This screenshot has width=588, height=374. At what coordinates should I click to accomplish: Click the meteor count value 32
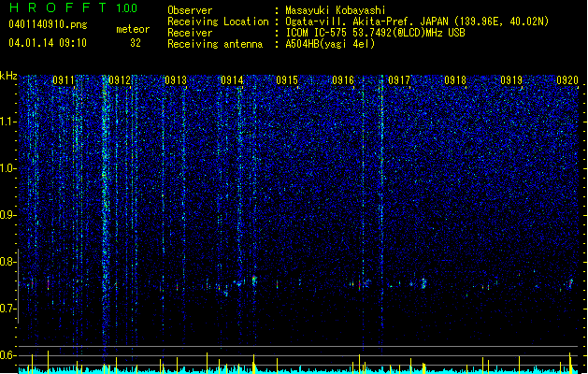(136, 43)
